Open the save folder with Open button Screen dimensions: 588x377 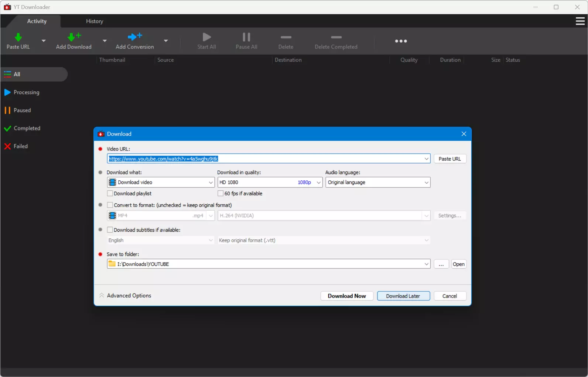[x=459, y=264]
